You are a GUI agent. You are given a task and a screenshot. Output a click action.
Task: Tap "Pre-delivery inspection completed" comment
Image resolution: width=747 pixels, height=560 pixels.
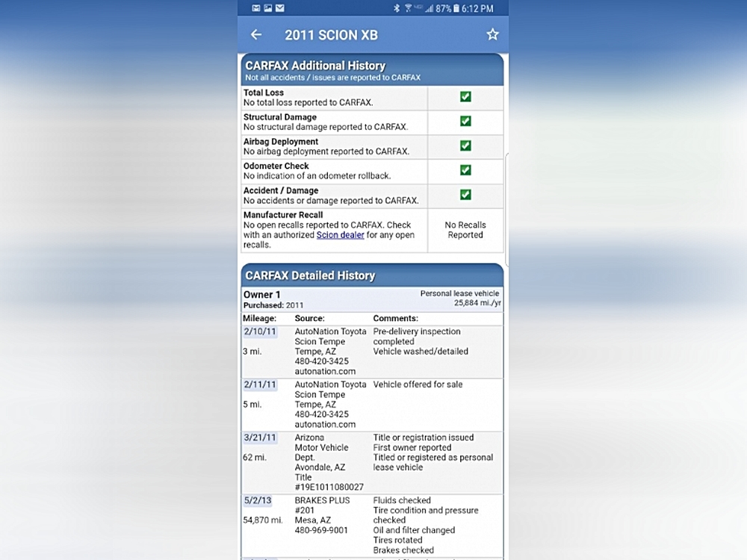(x=417, y=336)
